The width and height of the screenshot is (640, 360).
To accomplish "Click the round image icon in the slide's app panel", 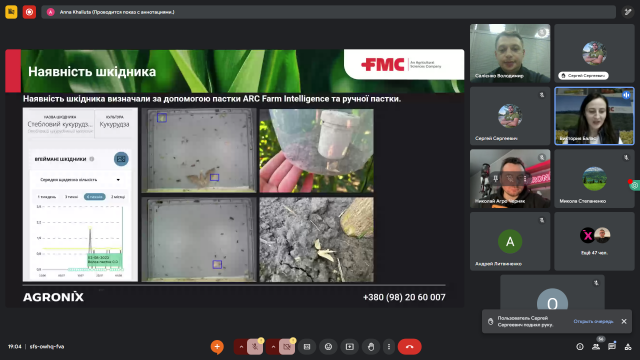I will (x=121, y=159).
